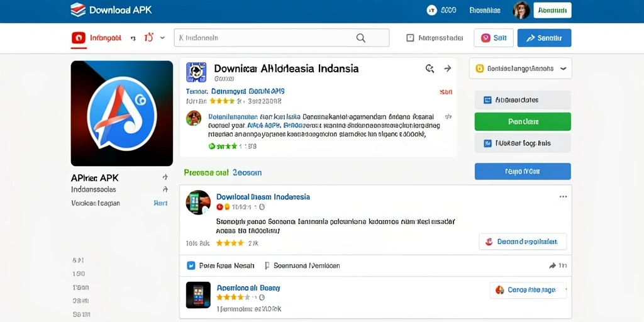Open the reviewer avatar beside the description paragraph
The height and width of the screenshot is (322, 644).
point(194,118)
